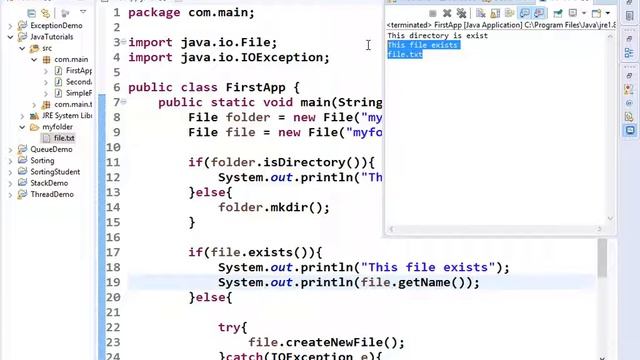Click the Javadoc @ icon in side trim
Image resolution: width=640 pixels, height=360 pixels.
click(629, 104)
